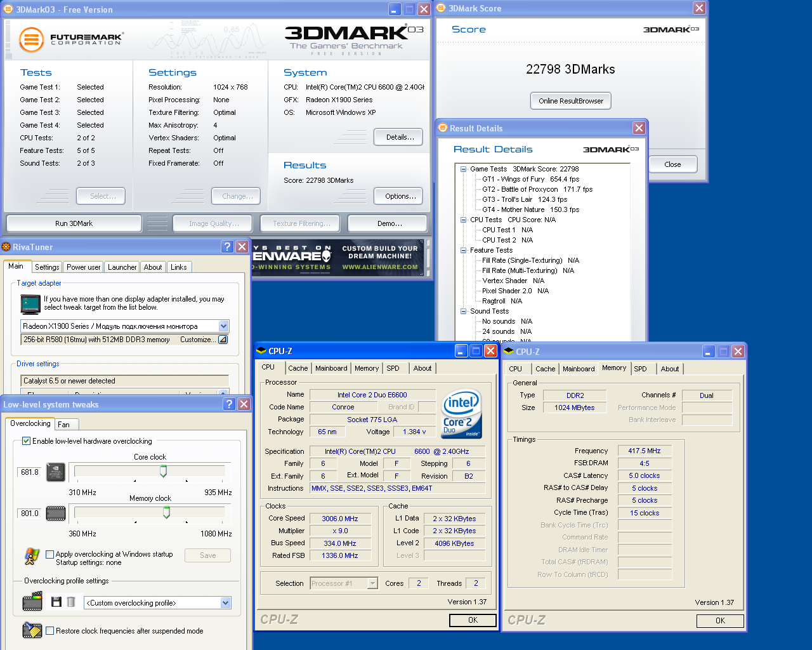Click Close in 3DMark Score window
Image resolution: width=812 pixels, height=650 pixels.
[x=672, y=164]
